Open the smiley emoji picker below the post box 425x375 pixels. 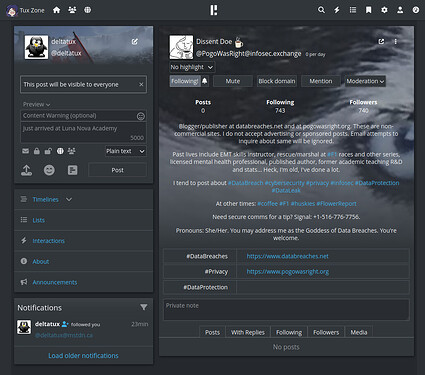[x=49, y=170]
